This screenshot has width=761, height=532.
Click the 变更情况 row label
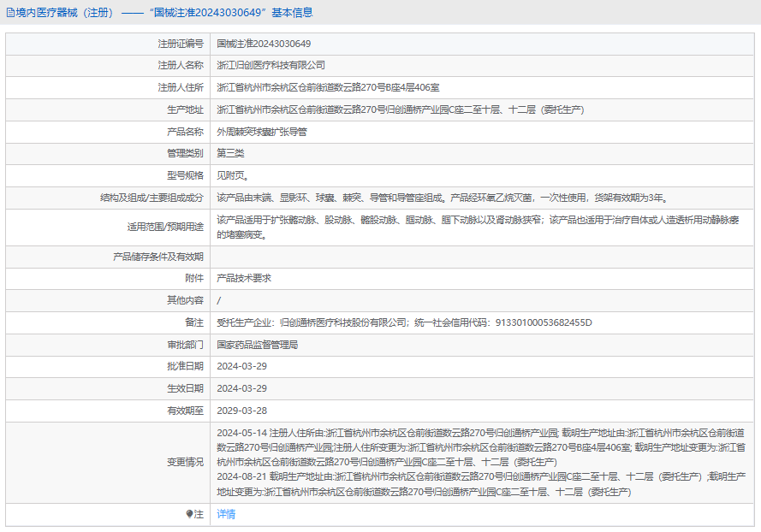[x=185, y=462]
